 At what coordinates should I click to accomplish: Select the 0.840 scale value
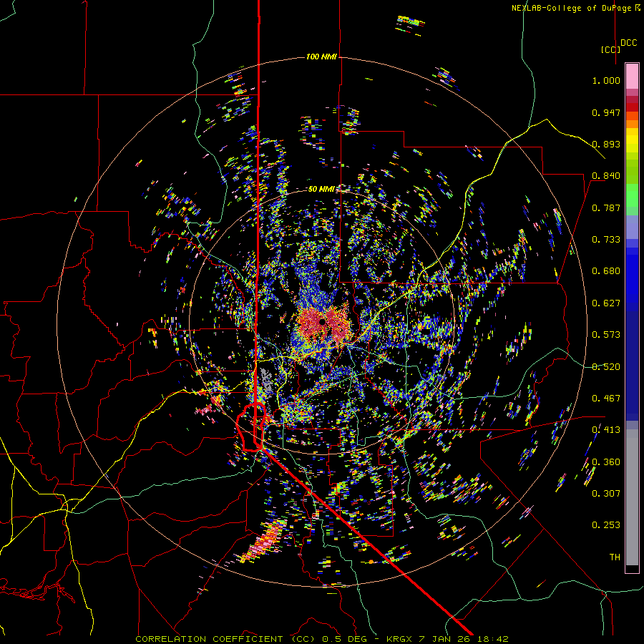coord(606,176)
